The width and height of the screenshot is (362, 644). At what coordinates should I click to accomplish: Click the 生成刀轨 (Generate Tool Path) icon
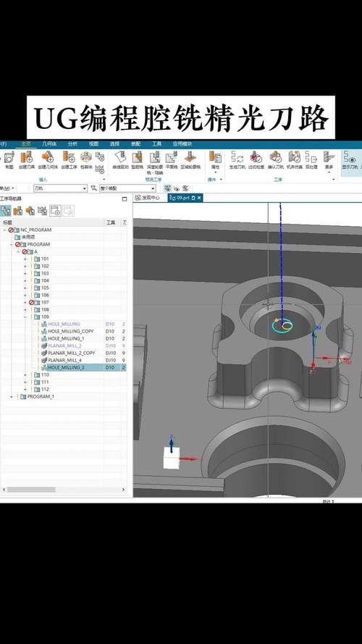[237, 157]
